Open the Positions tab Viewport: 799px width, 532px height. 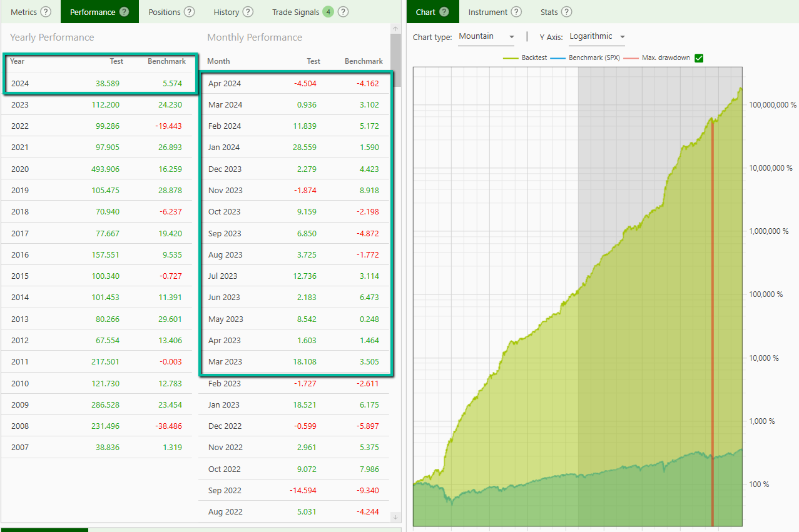click(x=165, y=12)
